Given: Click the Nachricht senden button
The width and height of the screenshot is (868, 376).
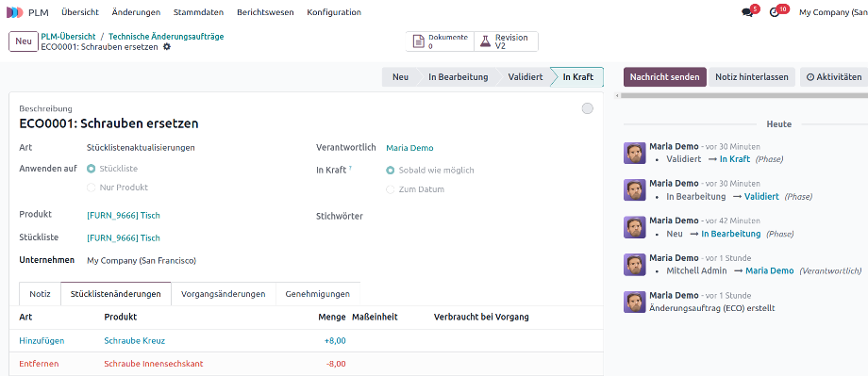Looking at the screenshot, I should click(665, 77).
